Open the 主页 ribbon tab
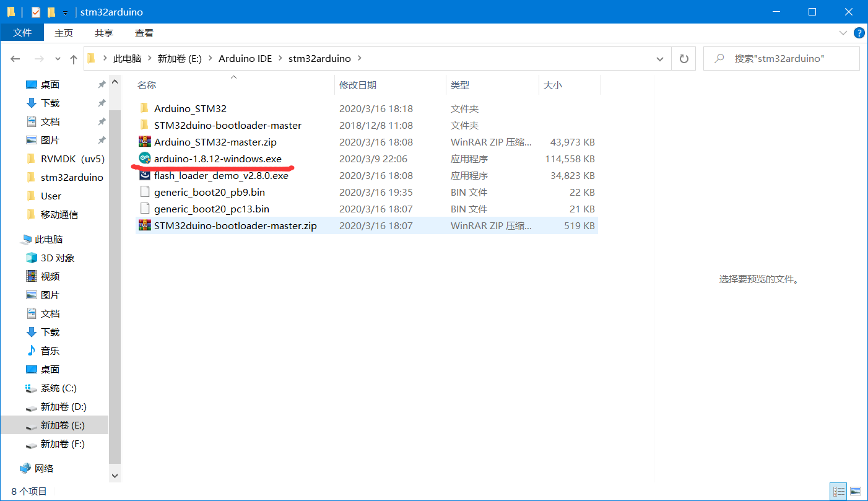The height and width of the screenshot is (501, 868). click(x=64, y=33)
